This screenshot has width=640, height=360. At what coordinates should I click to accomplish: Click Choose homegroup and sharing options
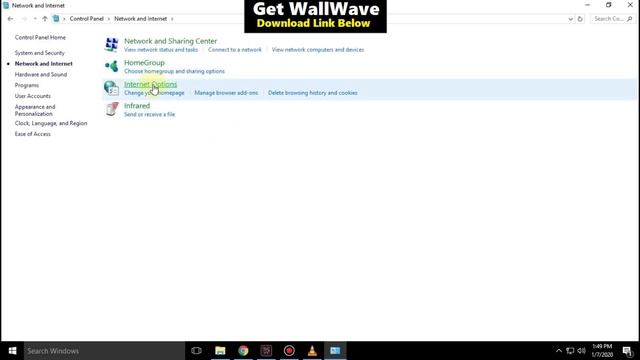point(174,71)
